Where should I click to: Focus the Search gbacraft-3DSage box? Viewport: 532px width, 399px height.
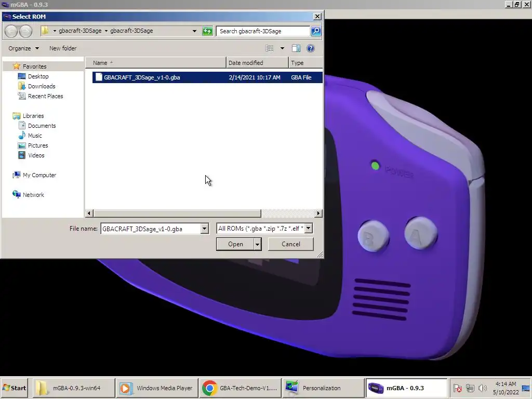263,31
